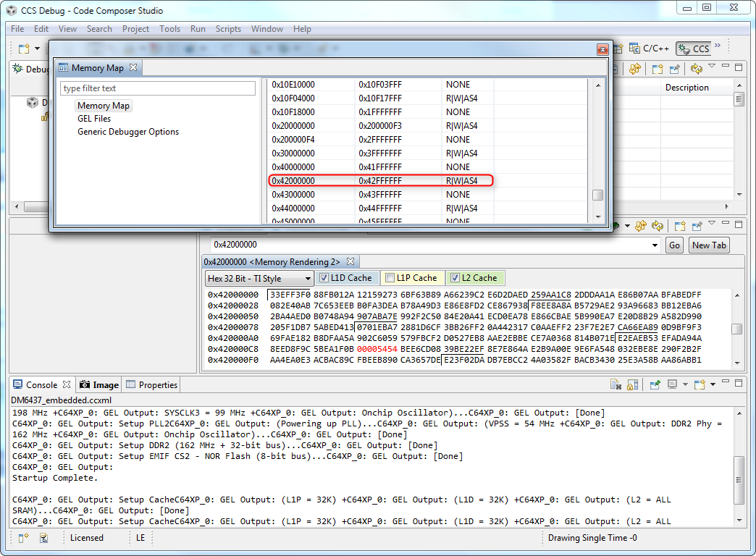Switch to the Image tab
The width and height of the screenshot is (756, 556).
(98, 385)
